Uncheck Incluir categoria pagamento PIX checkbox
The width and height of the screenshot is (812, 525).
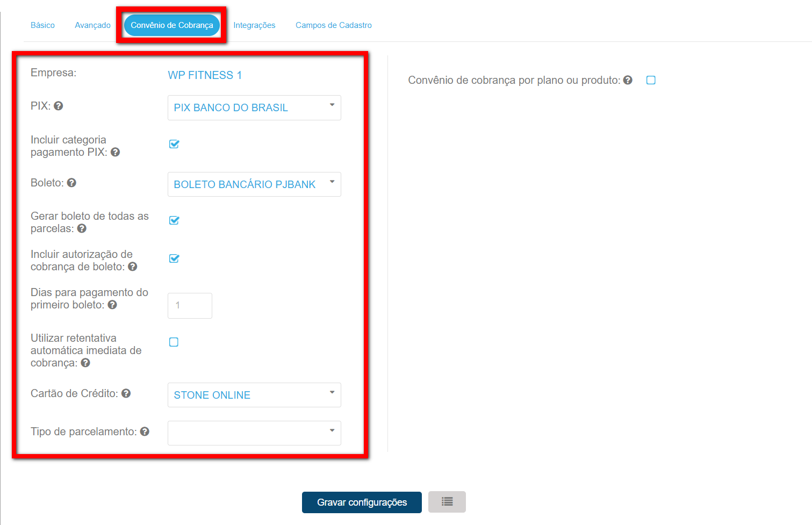click(174, 144)
